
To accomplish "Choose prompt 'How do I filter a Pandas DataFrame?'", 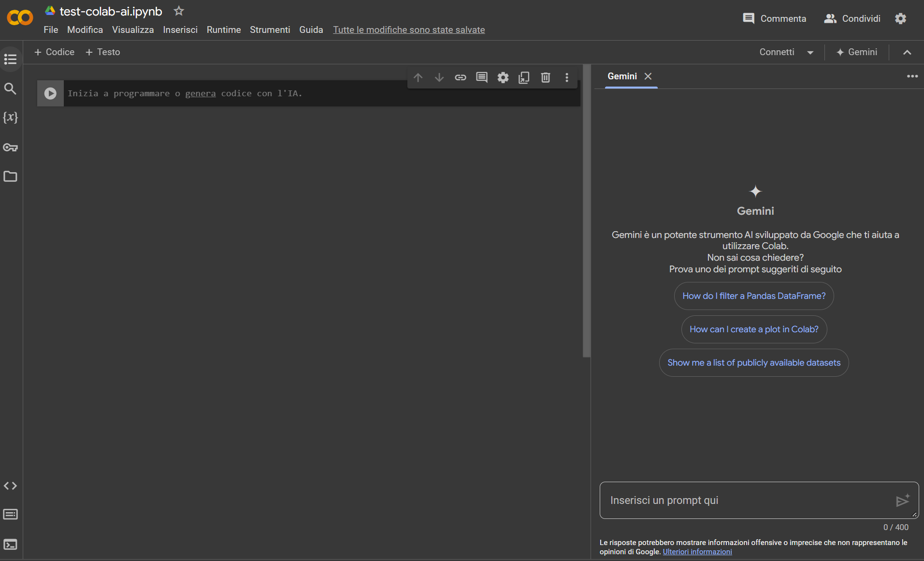I will pyautogui.click(x=754, y=296).
